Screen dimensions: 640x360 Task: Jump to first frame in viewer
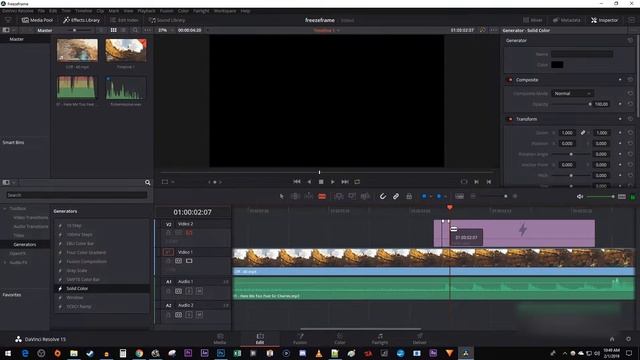[297, 182]
